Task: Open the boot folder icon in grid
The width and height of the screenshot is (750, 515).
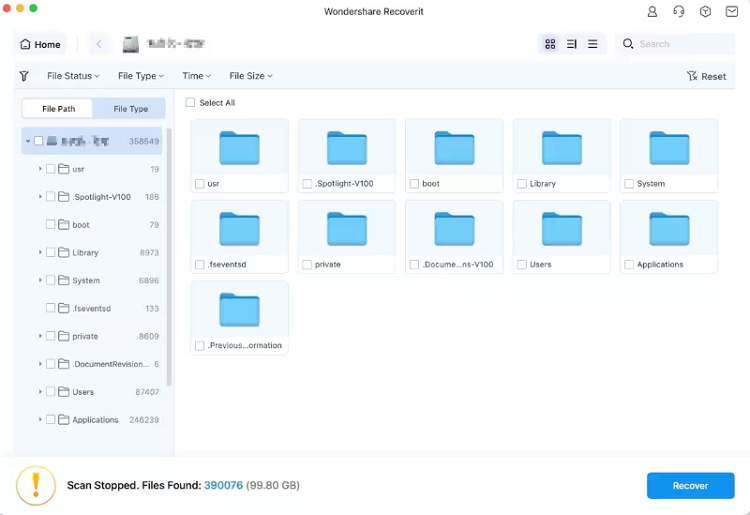Action: click(x=454, y=148)
